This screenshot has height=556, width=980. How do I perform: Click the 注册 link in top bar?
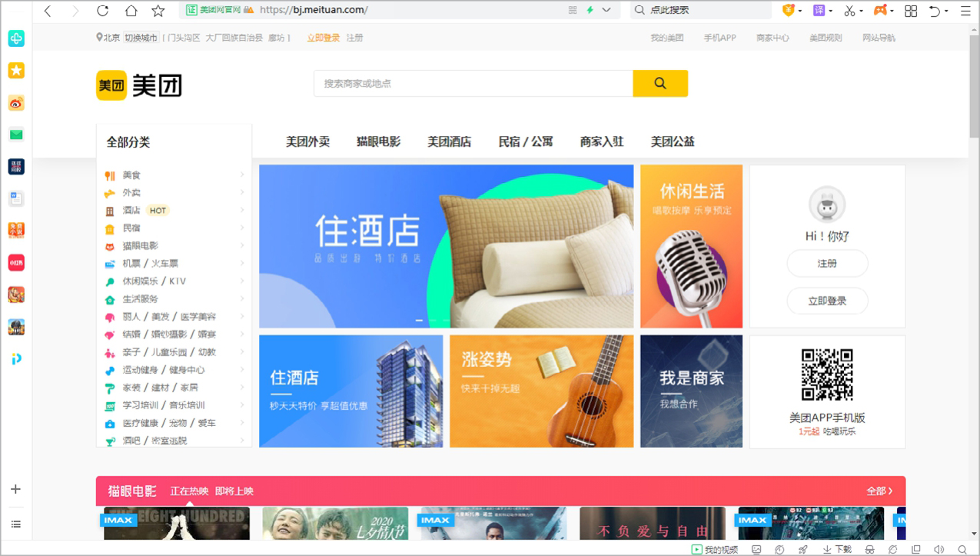coord(354,38)
